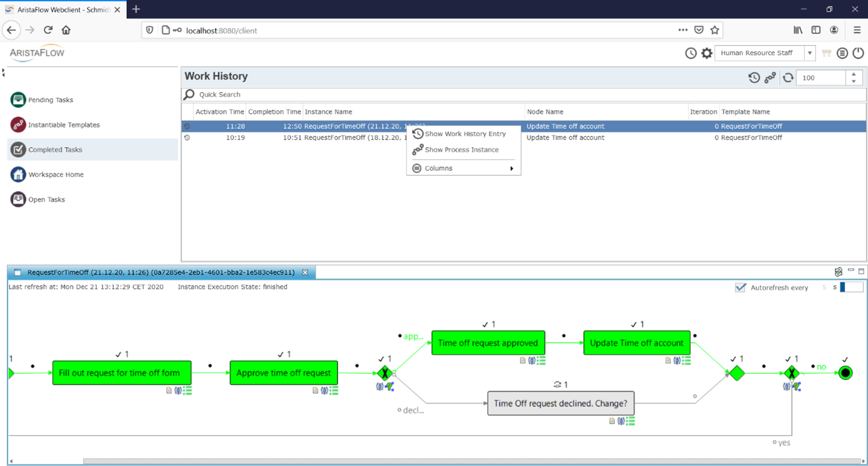Select the Time off request approved node
Viewport: 868px width, 466px height.
click(x=488, y=343)
